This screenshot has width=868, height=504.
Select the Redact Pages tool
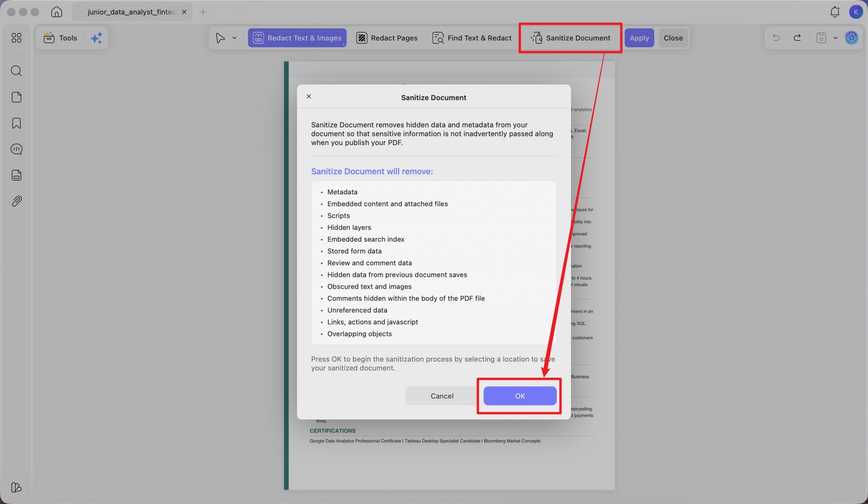tap(387, 38)
